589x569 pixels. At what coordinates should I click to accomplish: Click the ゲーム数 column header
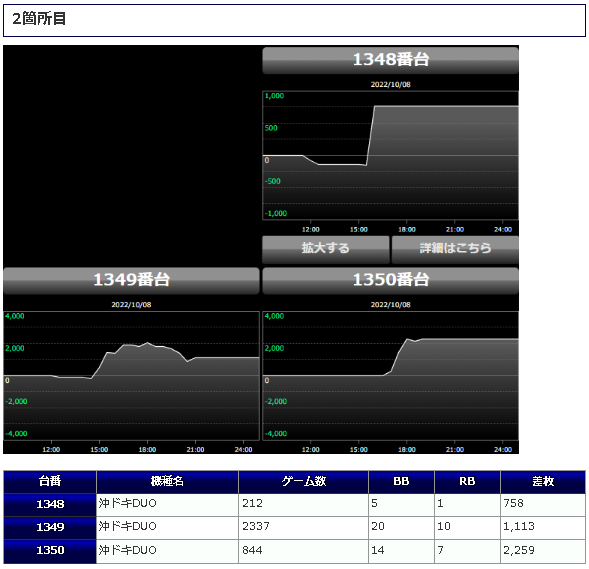click(x=304, y=481)
